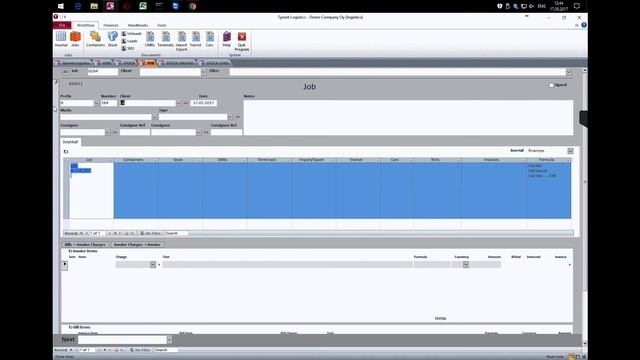Screen dimensions: 640x360
Task: Open the Jobs ribbon icon
Action: tap(75, 39)
